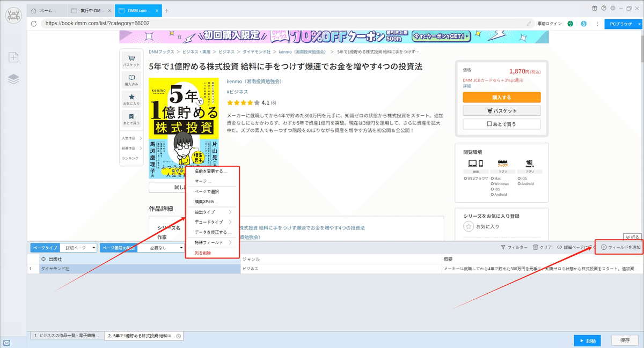
Task: Open the ページ番号の設定 必要なし dropdown
Action: click(x=160, y=248)
